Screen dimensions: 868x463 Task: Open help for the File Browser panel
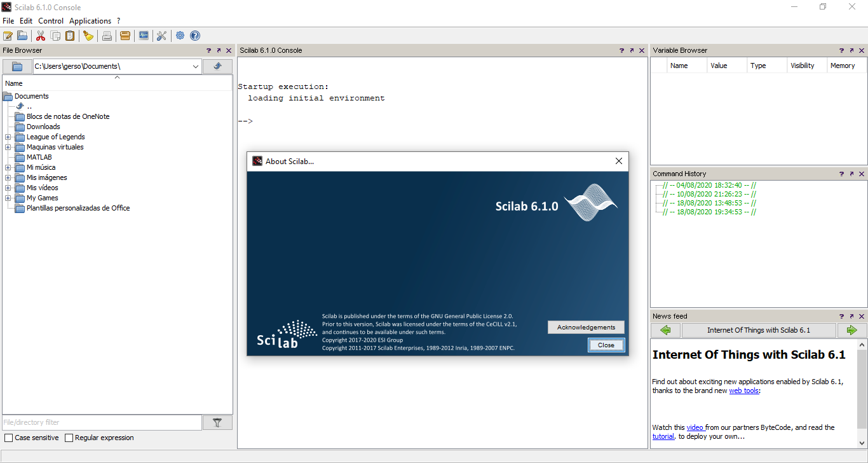point(208,50)
